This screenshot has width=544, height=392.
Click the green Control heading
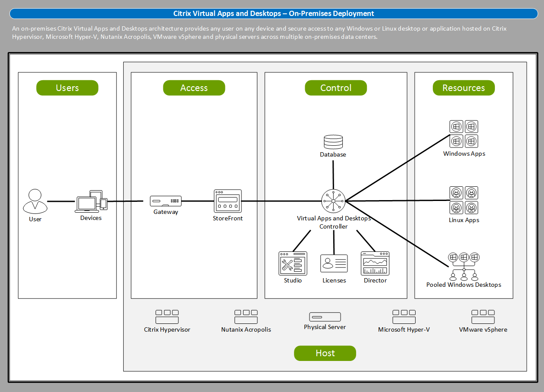[336, 88]
